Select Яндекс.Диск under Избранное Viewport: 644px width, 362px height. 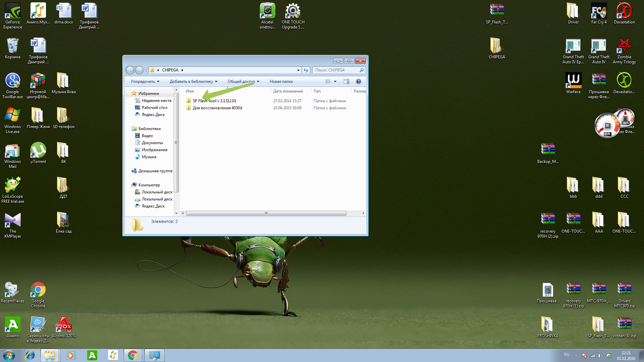[x=153, y=115]
